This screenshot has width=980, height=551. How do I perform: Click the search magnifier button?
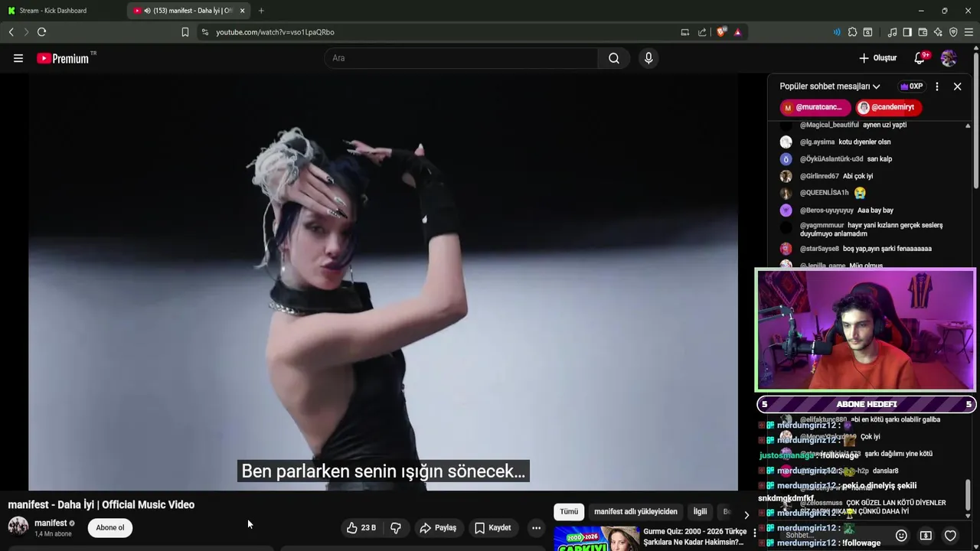coord(614,58)
